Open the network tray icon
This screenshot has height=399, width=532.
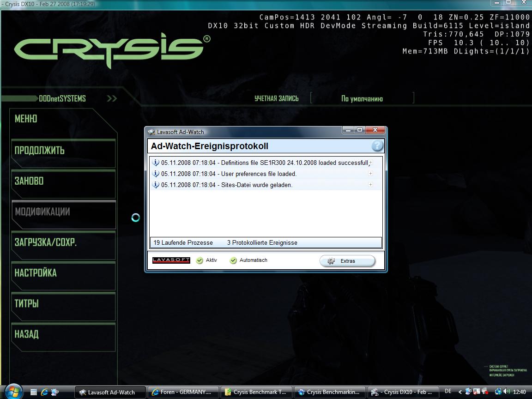tap(498, 392)
